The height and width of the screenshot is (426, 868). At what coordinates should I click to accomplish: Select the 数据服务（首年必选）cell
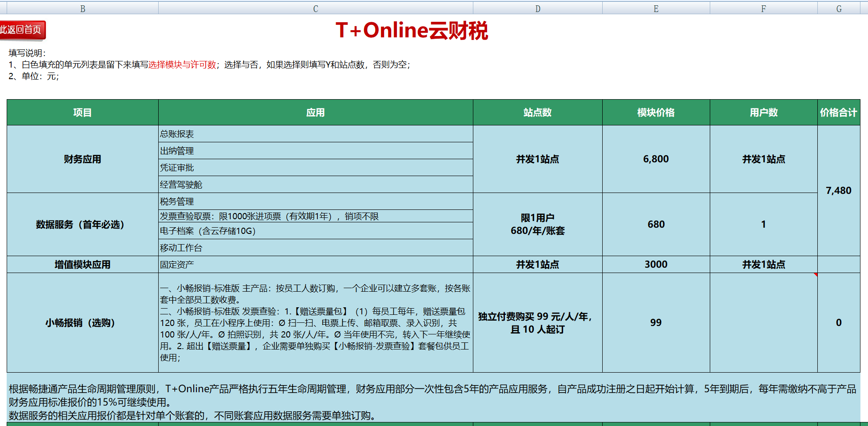click(x=83, y=225)
